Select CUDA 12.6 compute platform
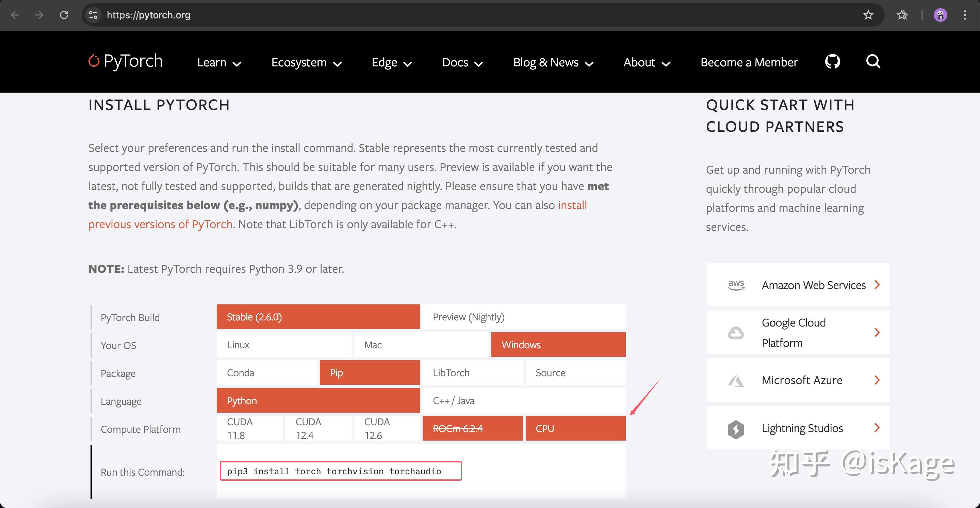 click(x=387, y=428)
